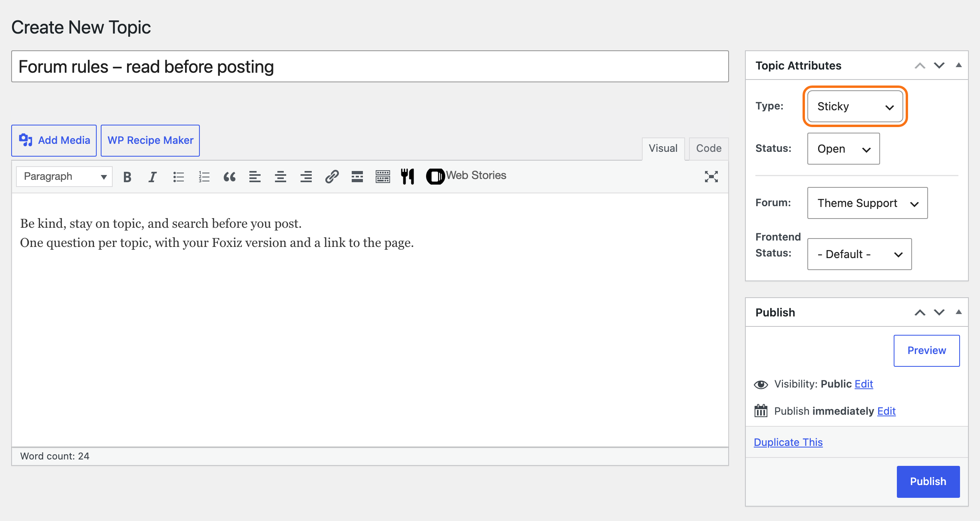Click the Duplicate This link

pos(788,442)
